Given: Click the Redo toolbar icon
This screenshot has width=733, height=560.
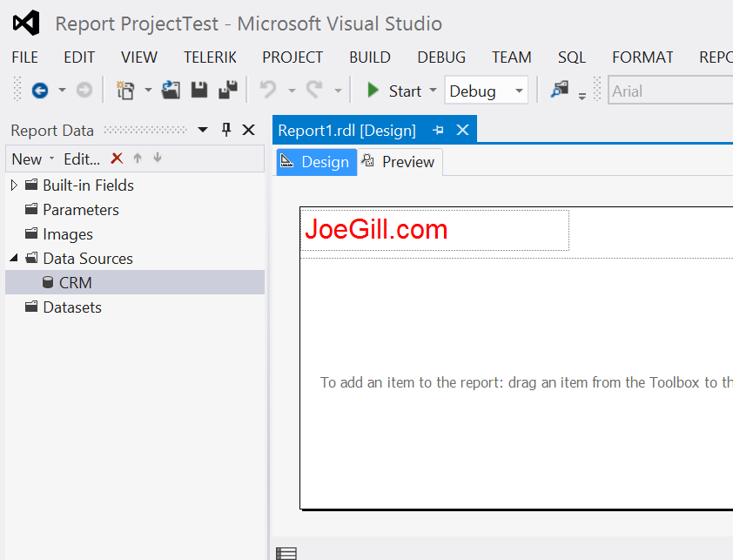Looking at the screenshot, I should point(314,90).
